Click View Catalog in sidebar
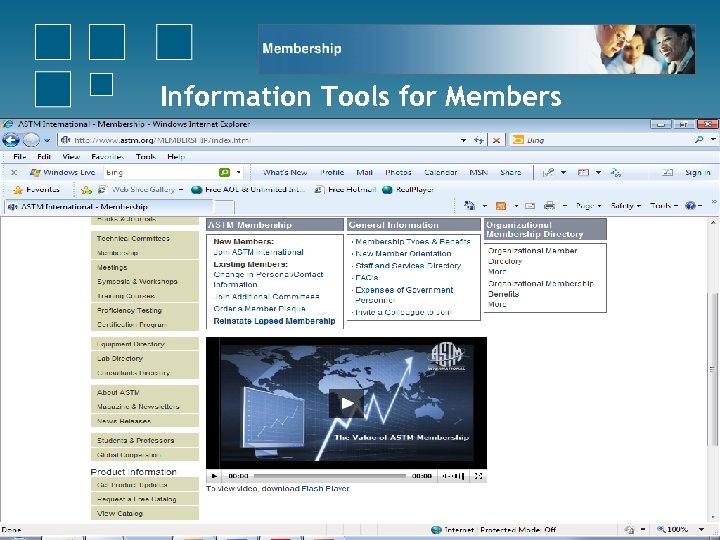This screenshot has width=720, height=540. tap(120, 513)
